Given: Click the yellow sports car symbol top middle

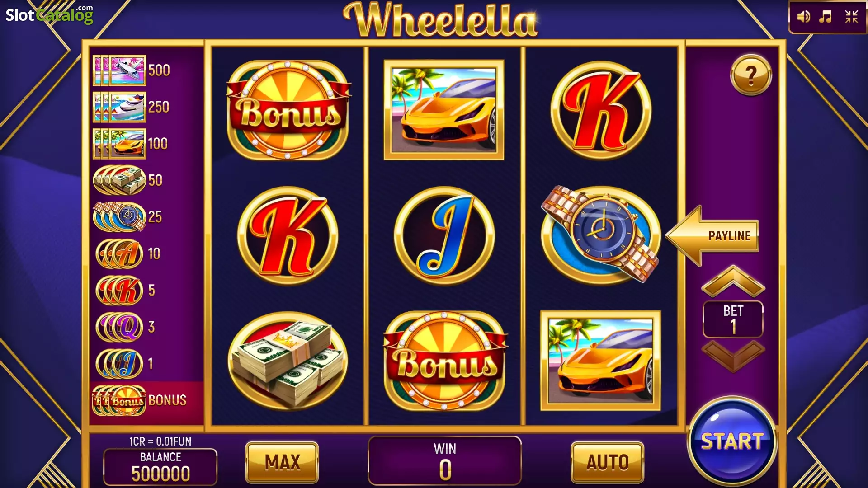Looking at the screenshot, I should point(444,110).
